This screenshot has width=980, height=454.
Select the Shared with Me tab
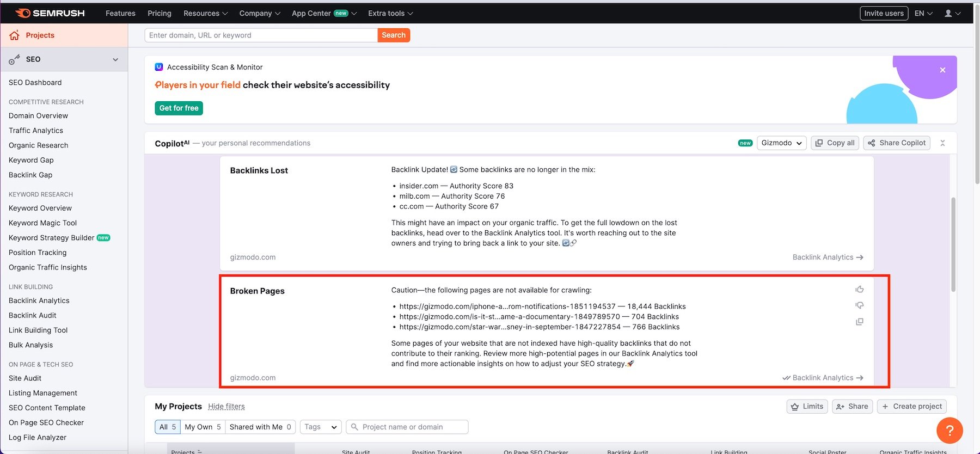[x=260, y=427]
